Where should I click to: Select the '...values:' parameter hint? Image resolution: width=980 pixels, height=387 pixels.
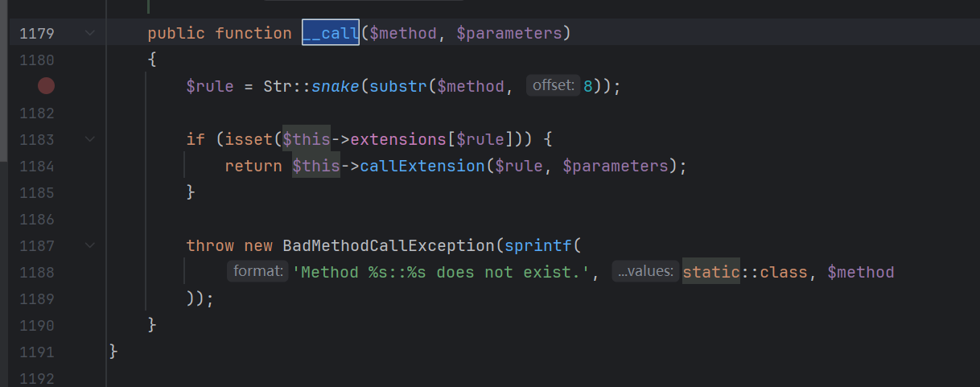coord(644,272)
